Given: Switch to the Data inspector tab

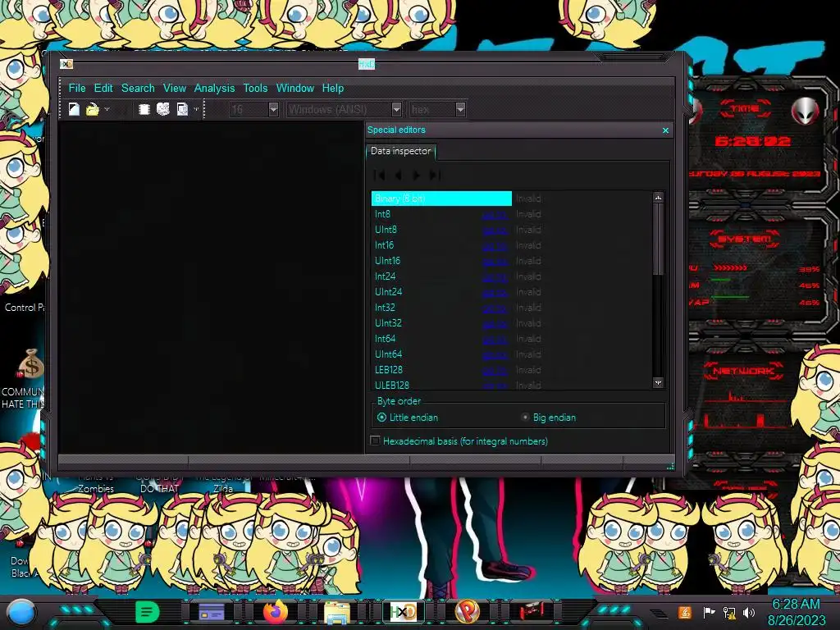Looking at the screenshot, I should coord(400,151).
